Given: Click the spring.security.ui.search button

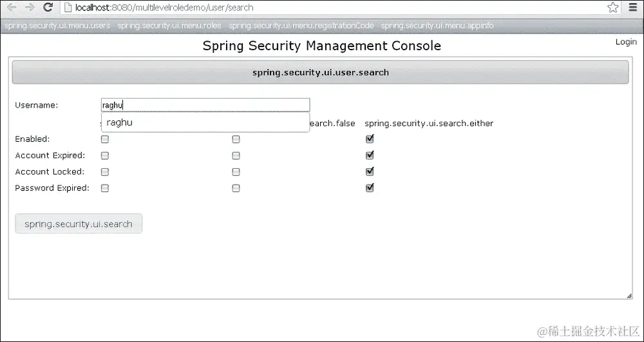Looking at the screenshot, I should point(79,223).
